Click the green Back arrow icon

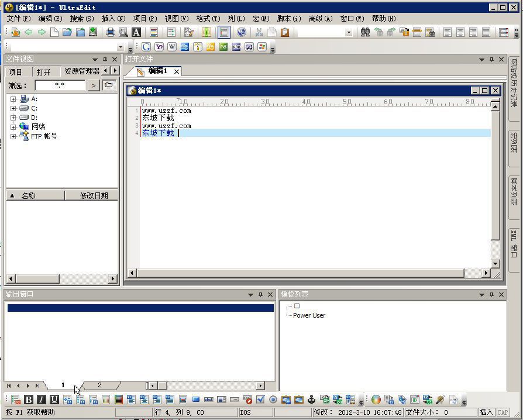pyautogui.click(x=29, y=32)
